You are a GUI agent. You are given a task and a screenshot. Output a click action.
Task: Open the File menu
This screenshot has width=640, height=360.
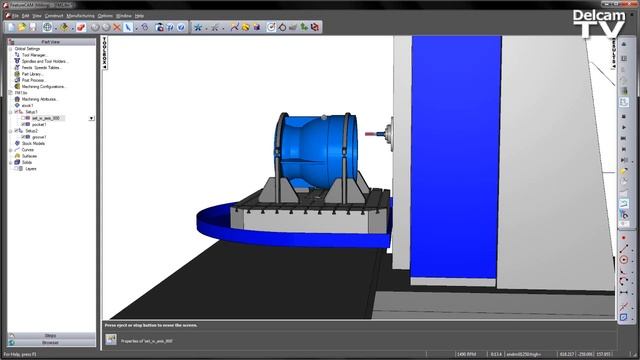(15, 16)
